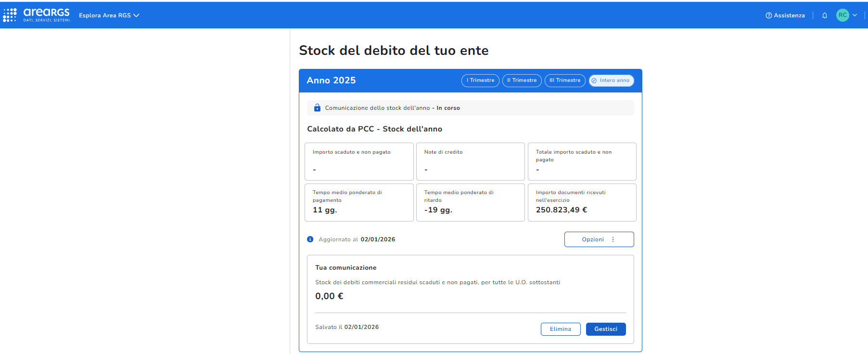Click the In corso status text

coord(448,108)
